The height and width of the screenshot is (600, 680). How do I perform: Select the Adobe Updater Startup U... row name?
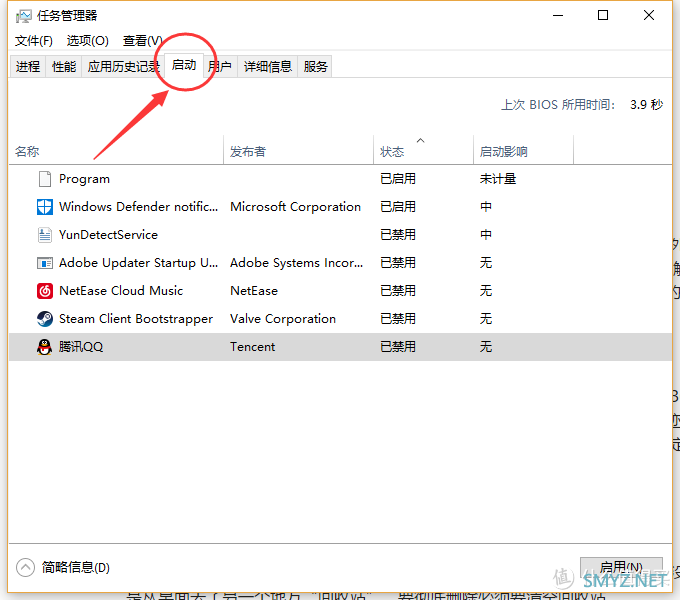tap(138, 263)
